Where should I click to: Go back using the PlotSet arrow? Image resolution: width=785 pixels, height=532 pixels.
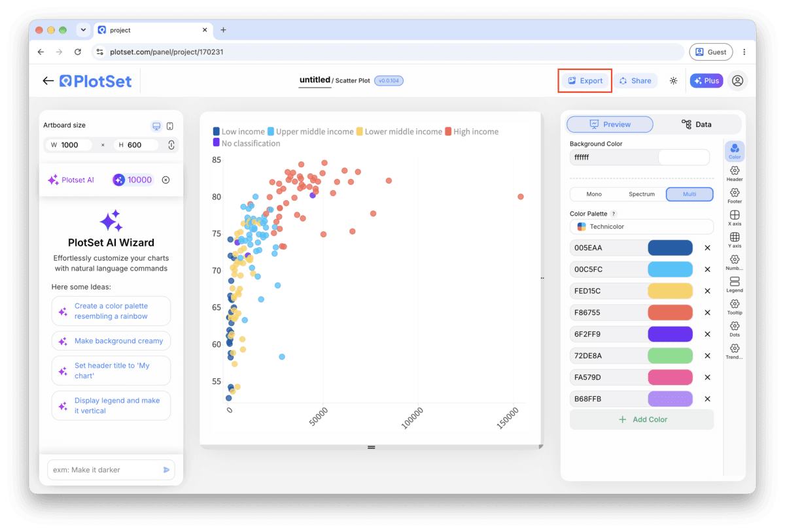(48, 81)
